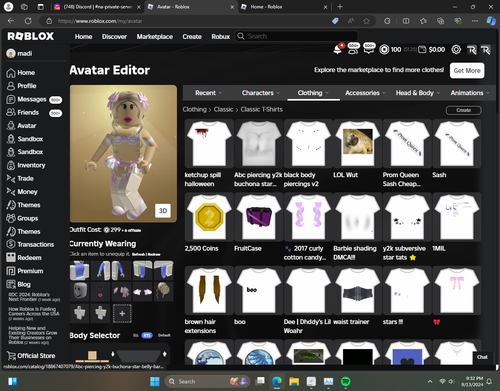This screenshot has height=391, width=500.
Task: Select the R15 body option
Action: click(x=147, y=335)
